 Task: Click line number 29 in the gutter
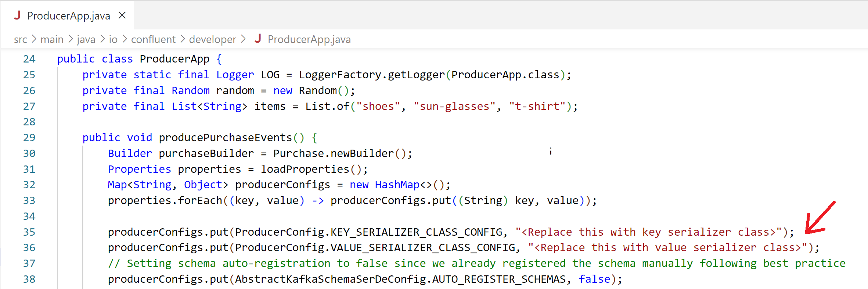(29, 138)
